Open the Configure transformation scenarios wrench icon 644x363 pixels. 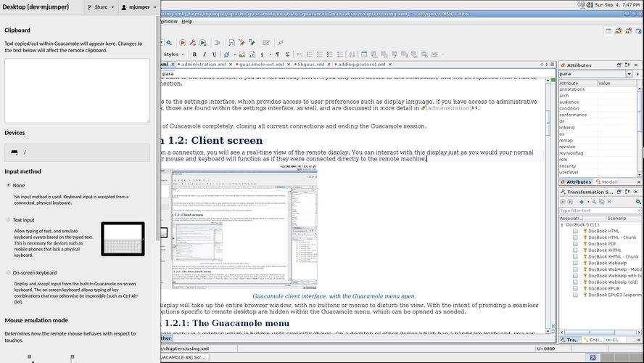click(x=193, y=43)
